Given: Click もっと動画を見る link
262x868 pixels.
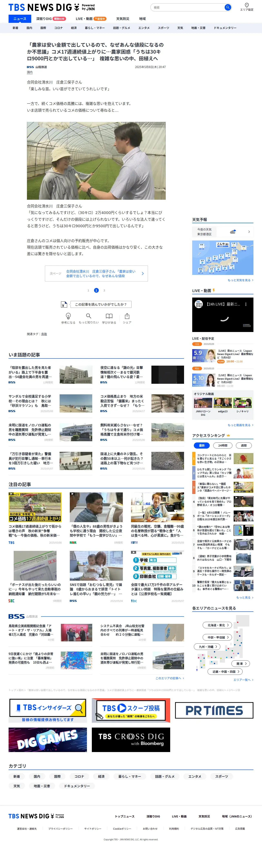Looking at the screenshot, I should point(240,425).
